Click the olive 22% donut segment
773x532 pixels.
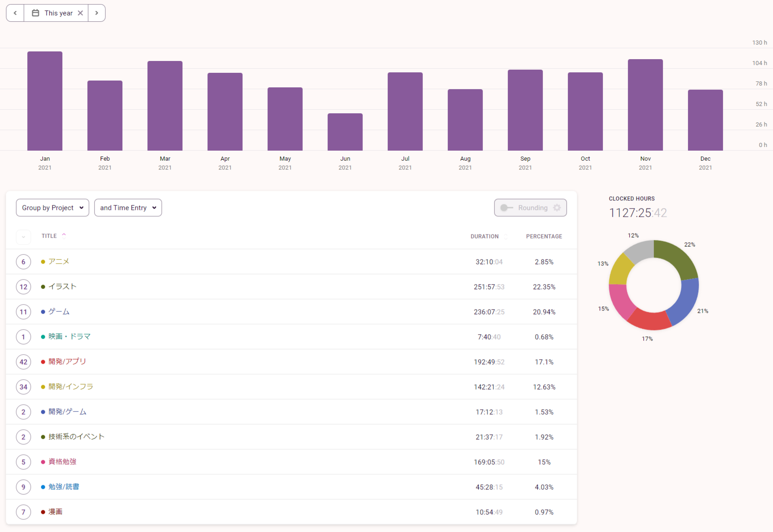677,258
